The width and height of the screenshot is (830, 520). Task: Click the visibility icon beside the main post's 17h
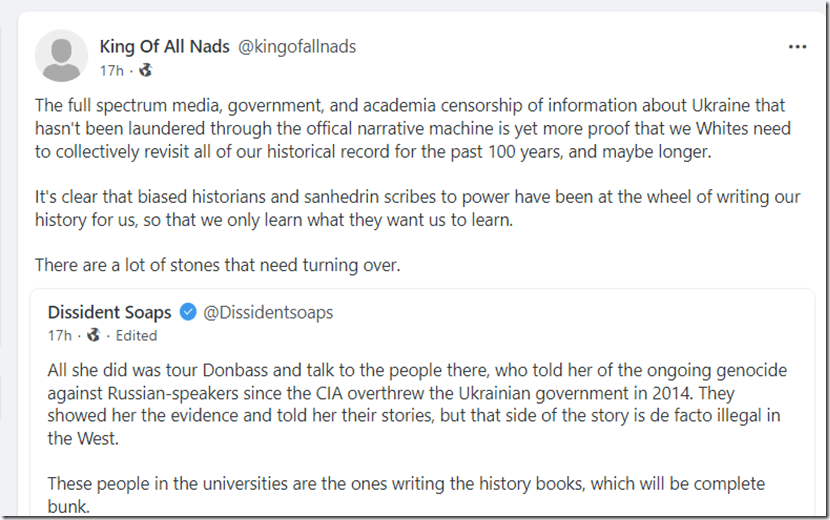point(145,70)
